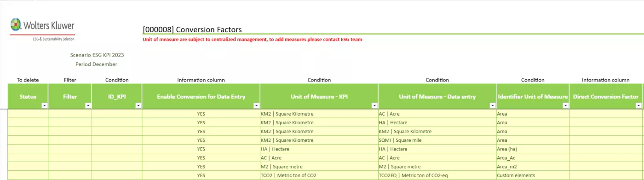This screenshot has width=644, height=180.
Task: Select the ID_KPI header cell
Action: 117,97
